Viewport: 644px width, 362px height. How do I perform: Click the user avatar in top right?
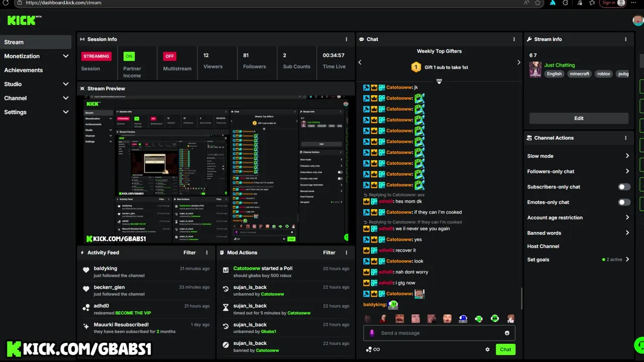tap(638, 21)
